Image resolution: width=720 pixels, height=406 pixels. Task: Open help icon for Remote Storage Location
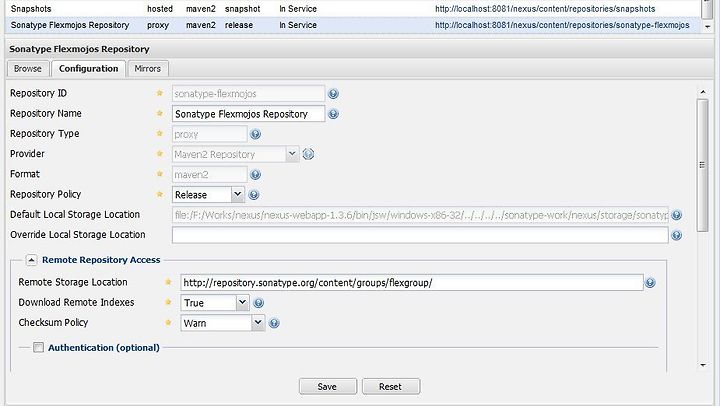(x=650, y=283)
